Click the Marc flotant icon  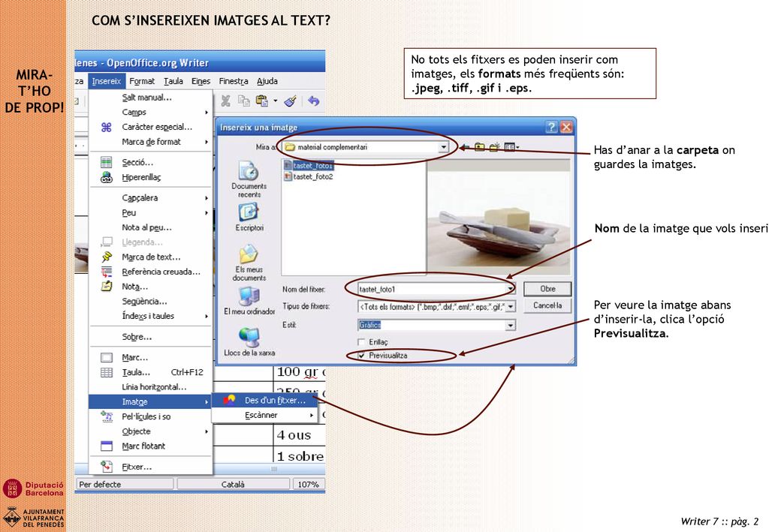click(x=107, y=446)
